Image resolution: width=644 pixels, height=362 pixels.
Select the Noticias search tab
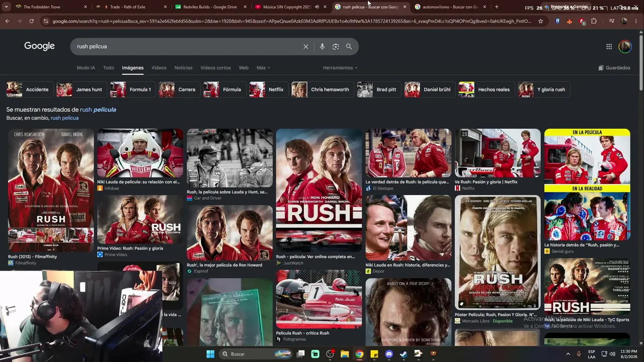(x=183, y=68)
